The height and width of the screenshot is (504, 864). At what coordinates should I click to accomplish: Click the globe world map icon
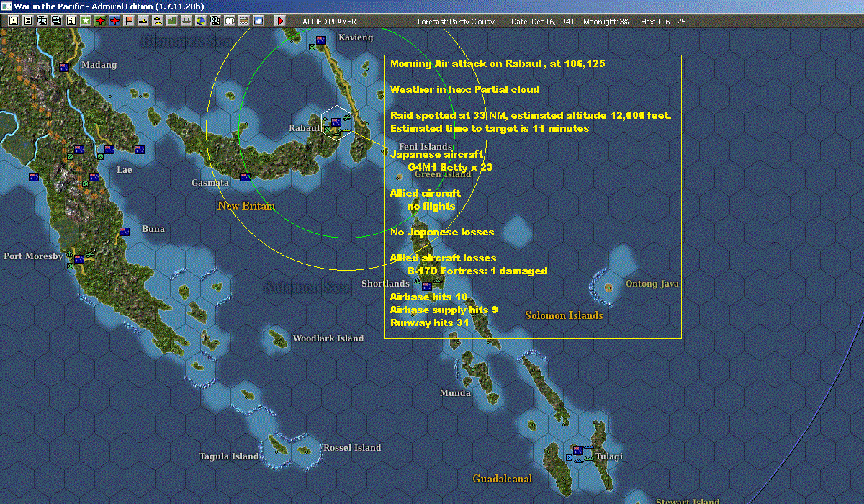point(201,21)
